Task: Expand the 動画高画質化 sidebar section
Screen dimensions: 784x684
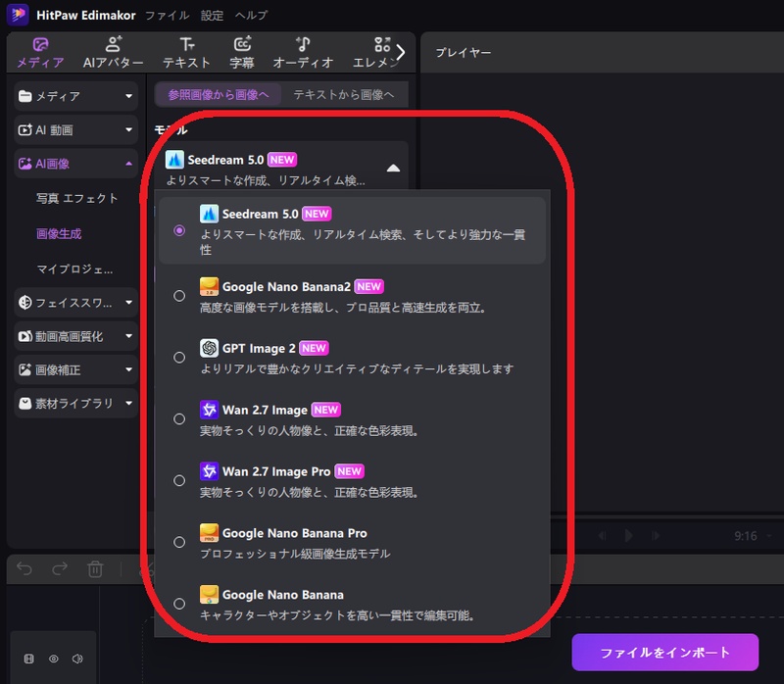Action: 76,336
